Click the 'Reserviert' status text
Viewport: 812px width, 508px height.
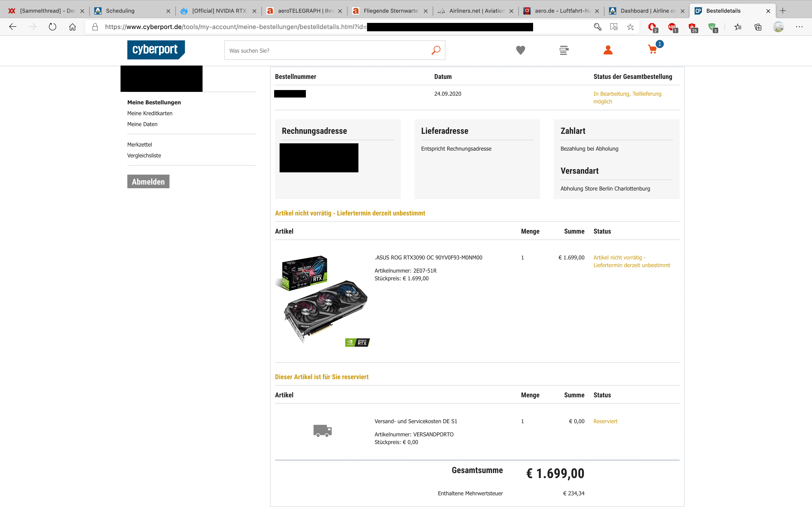click(605, 421)
